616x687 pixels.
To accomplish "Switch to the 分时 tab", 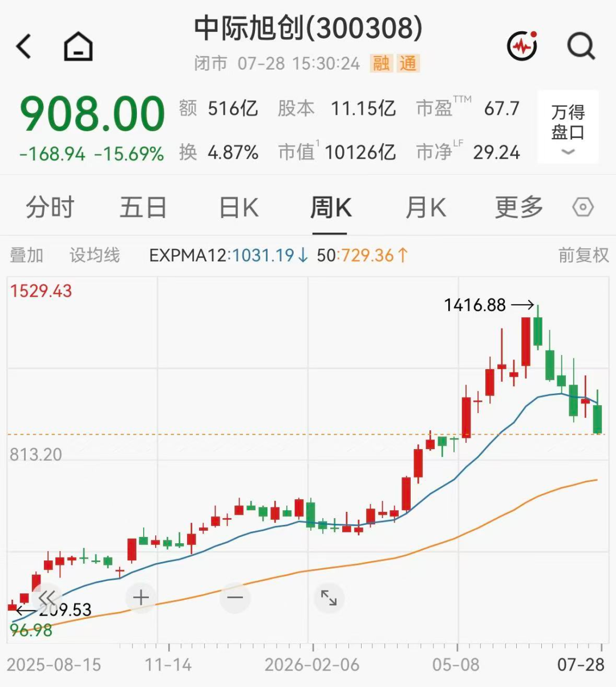I will [x=50, y=207].
